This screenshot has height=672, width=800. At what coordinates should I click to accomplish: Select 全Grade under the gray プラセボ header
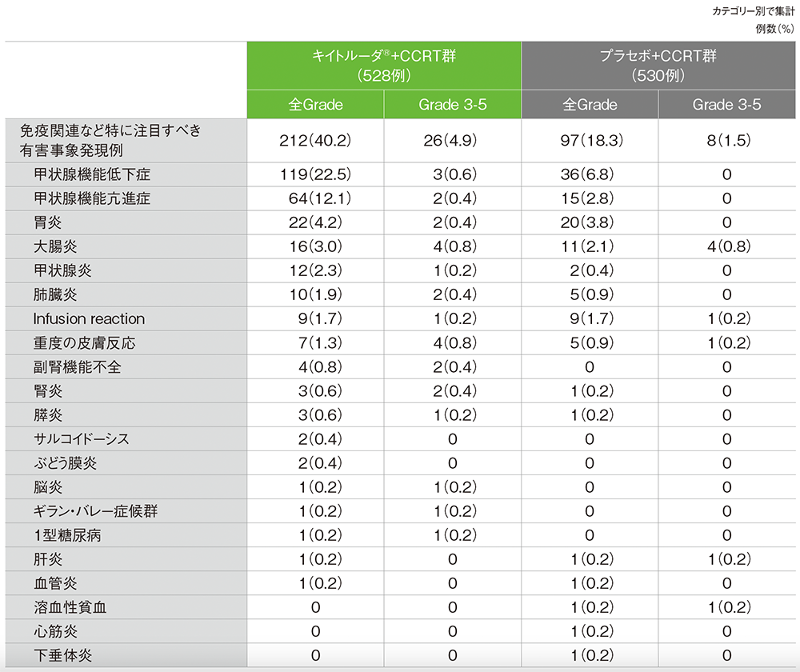590,105
